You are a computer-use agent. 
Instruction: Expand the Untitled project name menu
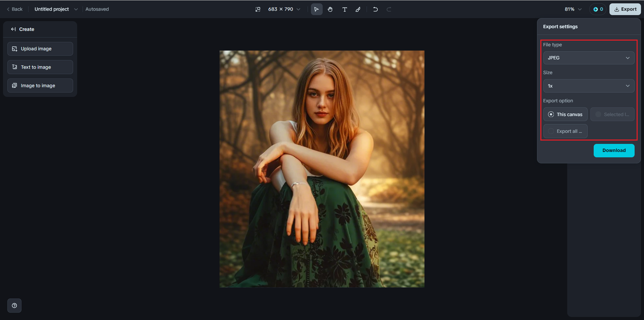point(56,9)
